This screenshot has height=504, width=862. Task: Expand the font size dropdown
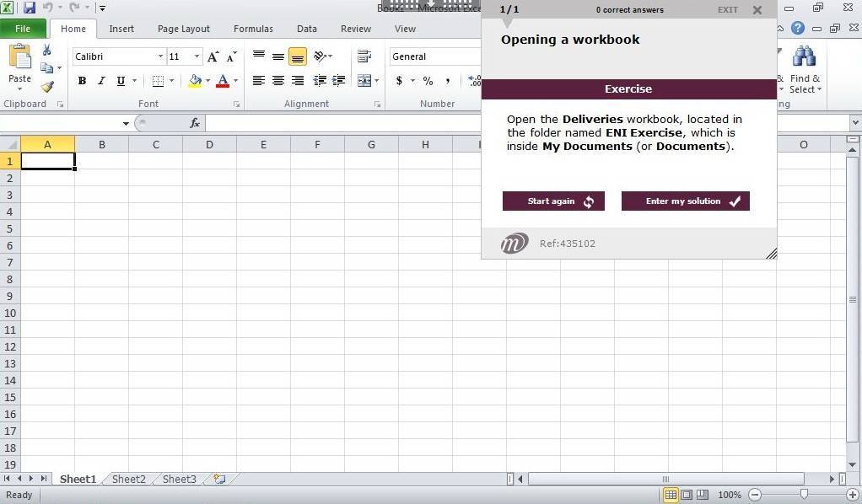[x=197, y=56]
